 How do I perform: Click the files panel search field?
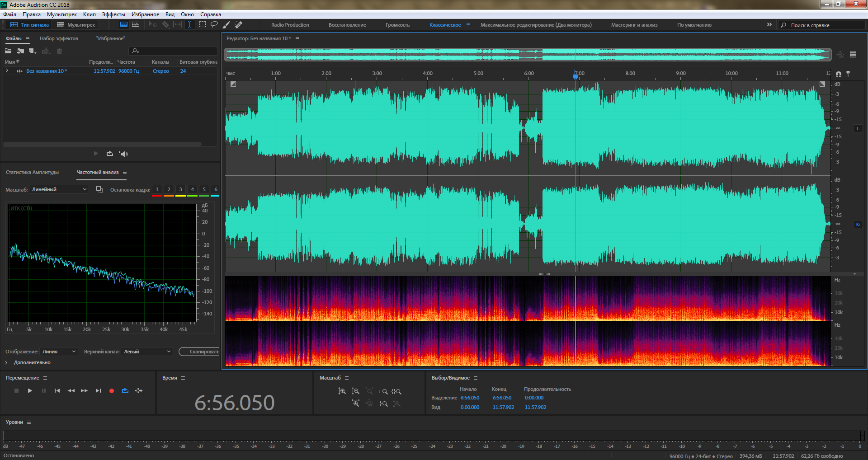174,51
